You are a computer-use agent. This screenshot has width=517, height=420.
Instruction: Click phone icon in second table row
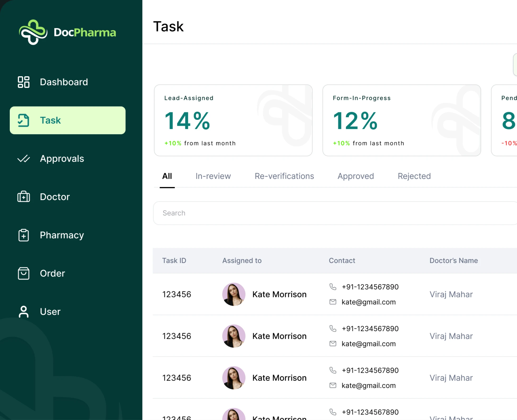pyautogui.click(x=333, y=328)
